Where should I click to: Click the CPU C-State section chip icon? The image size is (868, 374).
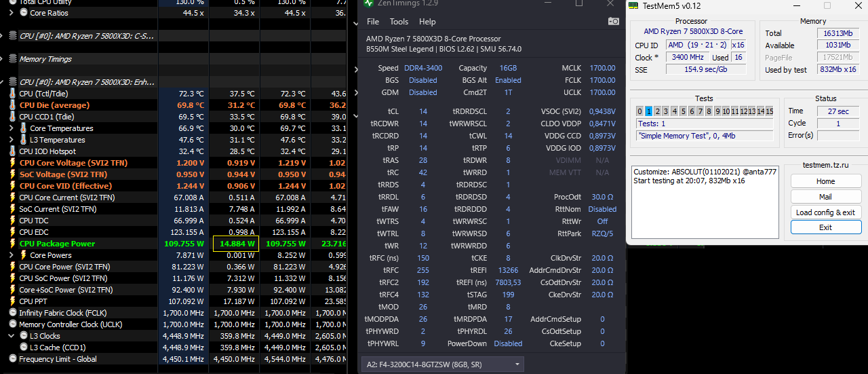click(x=13, y=36)
